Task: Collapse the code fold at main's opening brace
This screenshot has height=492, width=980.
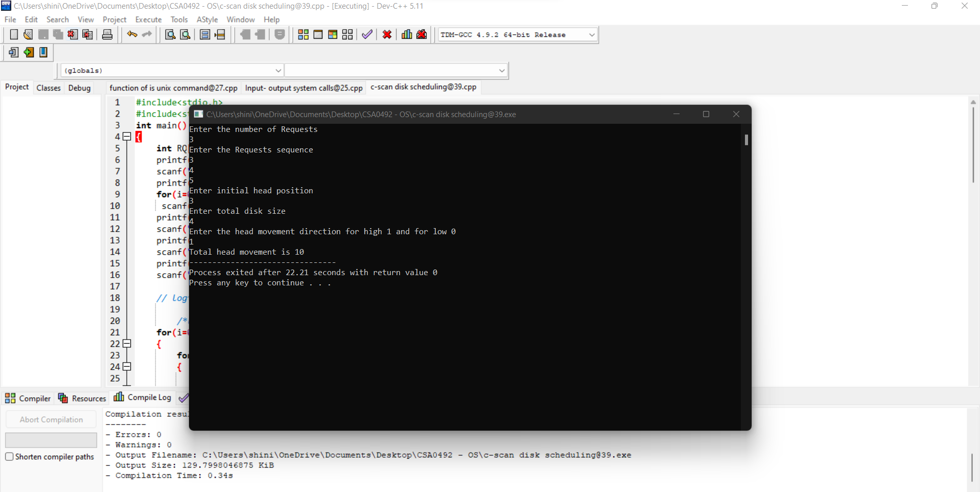Action: coord(127,137)
